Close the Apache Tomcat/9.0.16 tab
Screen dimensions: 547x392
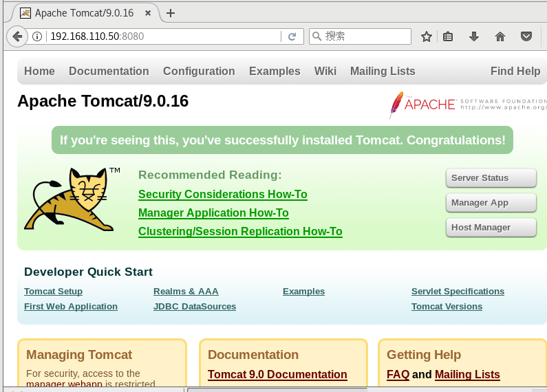(148, 13)
